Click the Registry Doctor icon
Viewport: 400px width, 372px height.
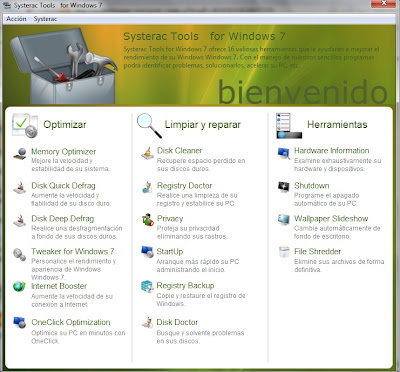(147, 187)
